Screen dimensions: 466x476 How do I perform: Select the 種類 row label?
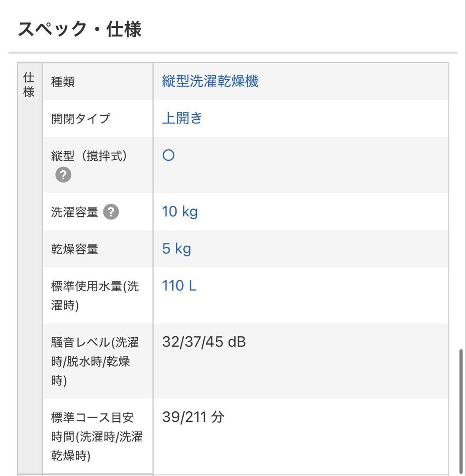(x=63, y=82)
